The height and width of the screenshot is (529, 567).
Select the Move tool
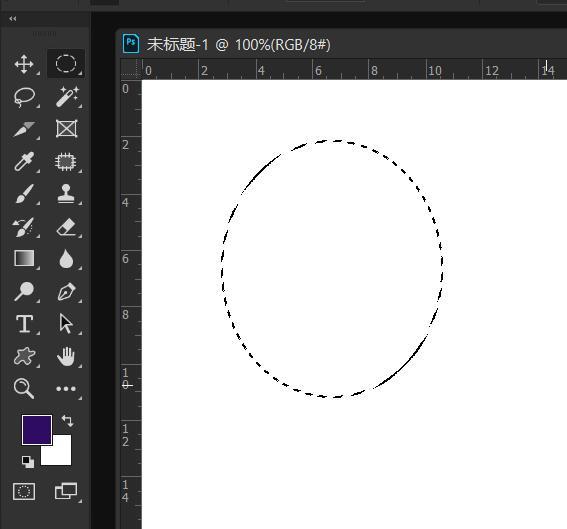point(24,64)
